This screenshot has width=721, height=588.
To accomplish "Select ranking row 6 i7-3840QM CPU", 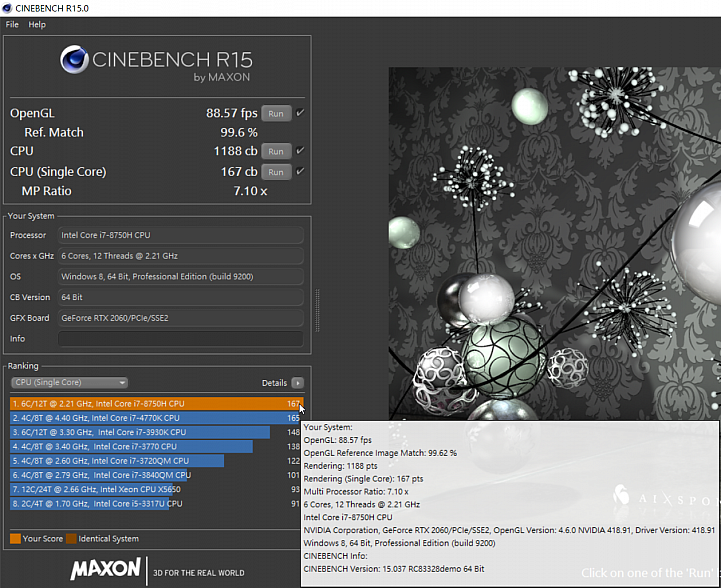I will [x=155, y=475].
